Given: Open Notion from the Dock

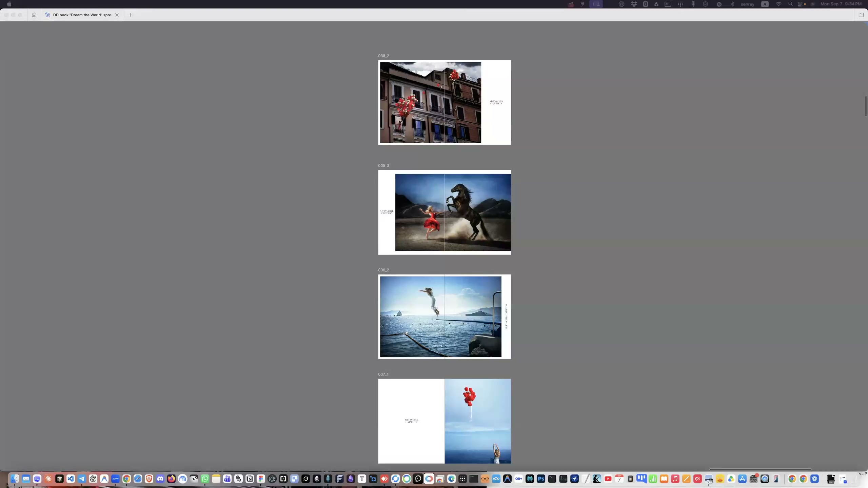Looking at the screenshot, I should coord(250,479).
